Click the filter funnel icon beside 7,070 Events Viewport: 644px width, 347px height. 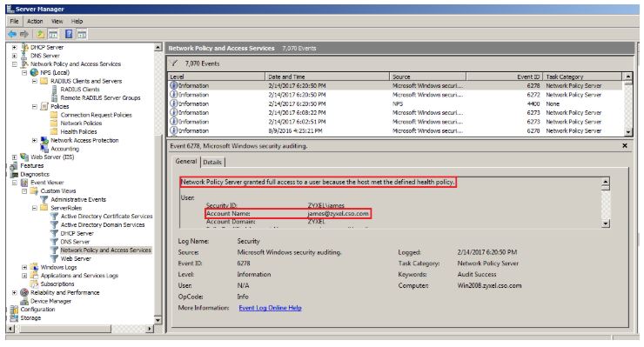click(175, 63)
